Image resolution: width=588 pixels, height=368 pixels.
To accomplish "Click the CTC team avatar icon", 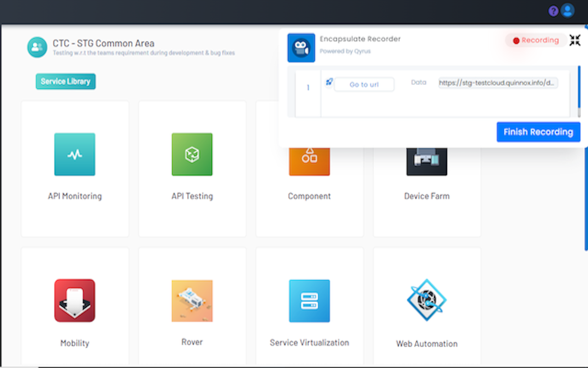I will pos(37,47).
